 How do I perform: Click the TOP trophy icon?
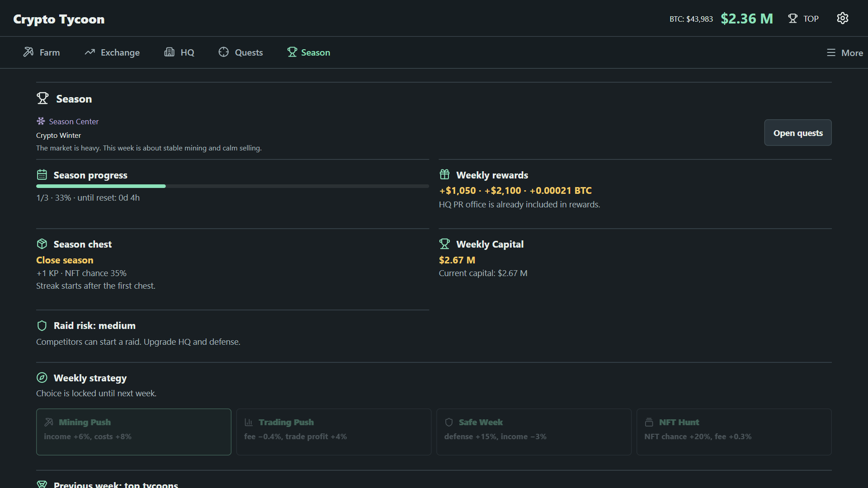(793, 19)
